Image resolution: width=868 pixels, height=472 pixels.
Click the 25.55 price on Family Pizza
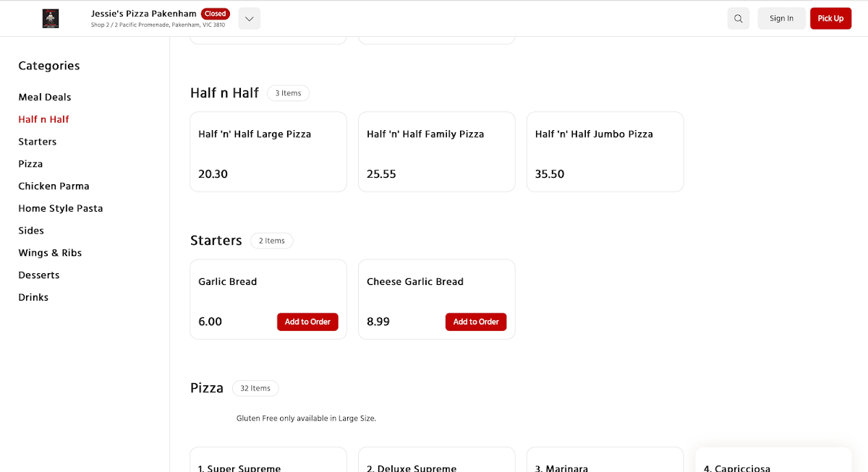[x=381, y=174]
